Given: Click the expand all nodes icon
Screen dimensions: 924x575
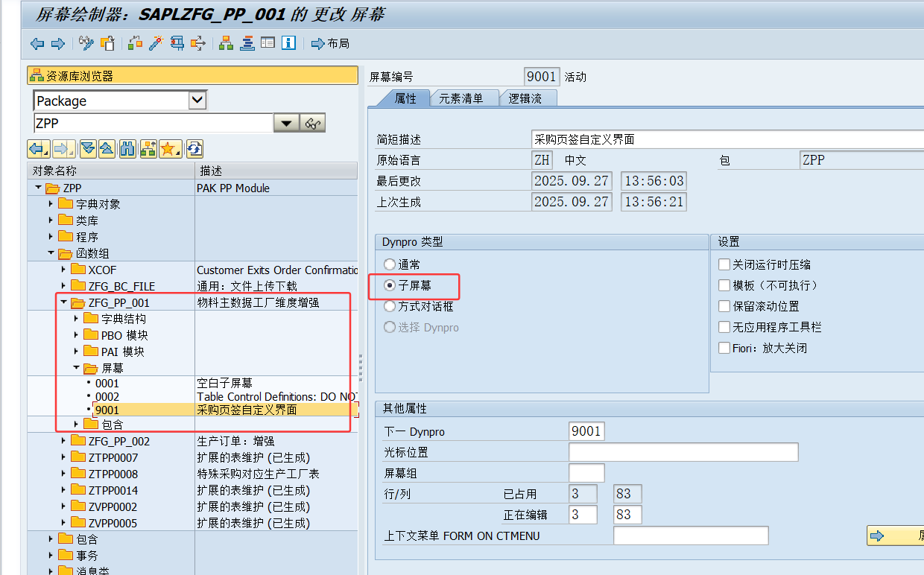Looking at the screenshot, I should pyautogui.click(x=87, y=148).
